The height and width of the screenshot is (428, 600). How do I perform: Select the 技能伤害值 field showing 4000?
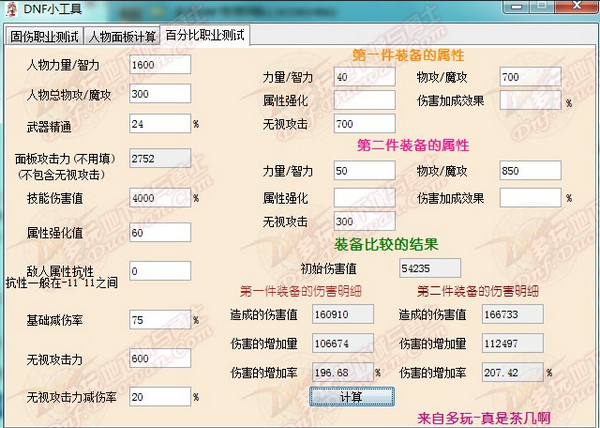(x=159, y=198)
